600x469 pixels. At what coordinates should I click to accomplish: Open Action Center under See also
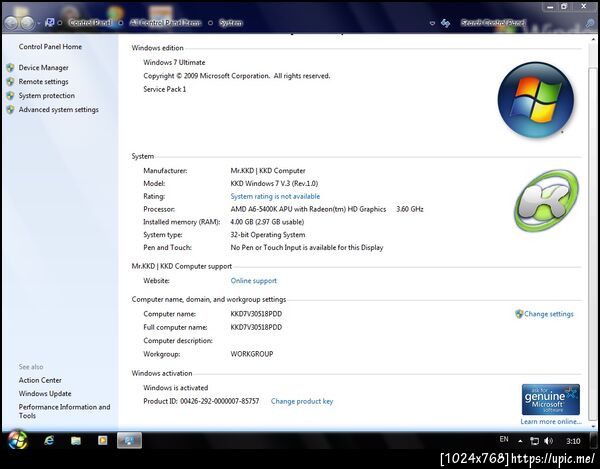[40, 380]
